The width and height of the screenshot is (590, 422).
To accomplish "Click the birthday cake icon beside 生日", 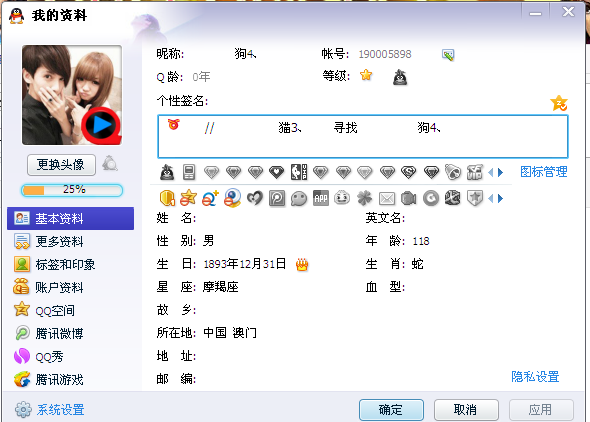I will coord(302,265).
